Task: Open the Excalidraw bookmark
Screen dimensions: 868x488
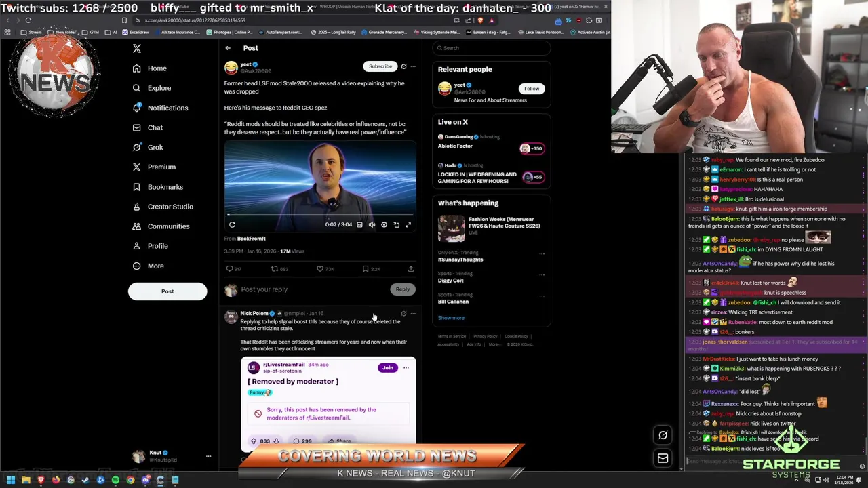Action: tap(136, 32)
